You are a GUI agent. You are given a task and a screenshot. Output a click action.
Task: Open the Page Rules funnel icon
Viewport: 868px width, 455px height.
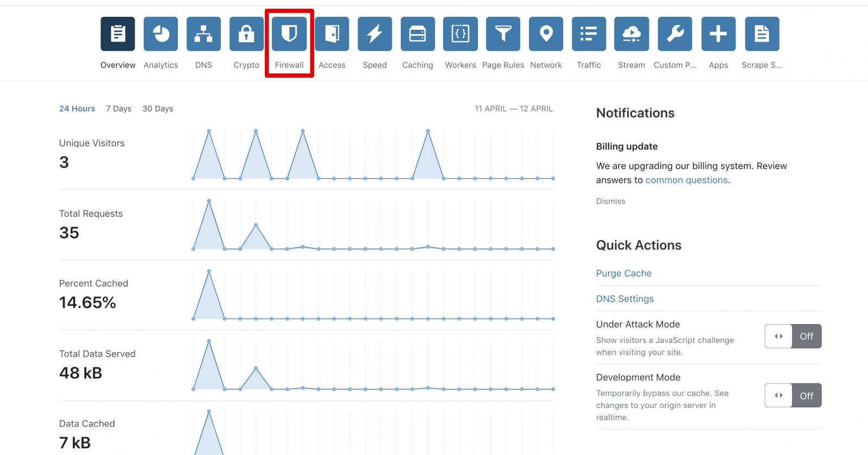click(503, 34)
